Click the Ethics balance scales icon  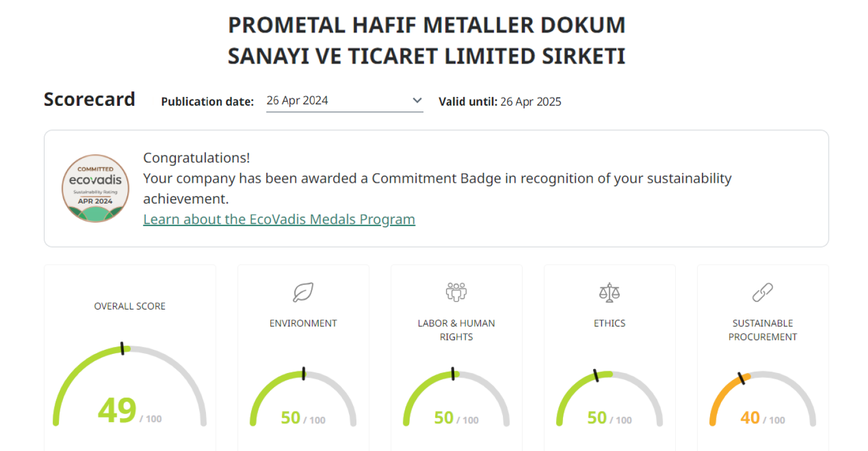click(609, 293)
